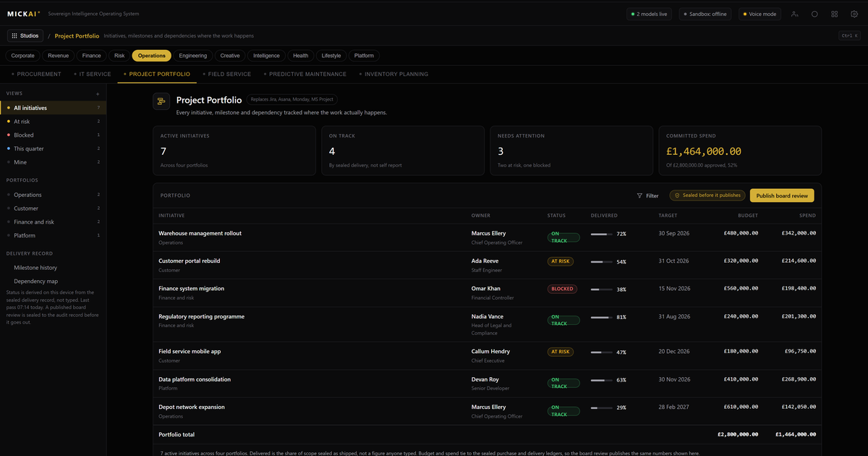The height and width of the screenshot is (456, 868).
Task: Select the Revenue studio pill
Action: pyautogui.click(x=59, y=56)
